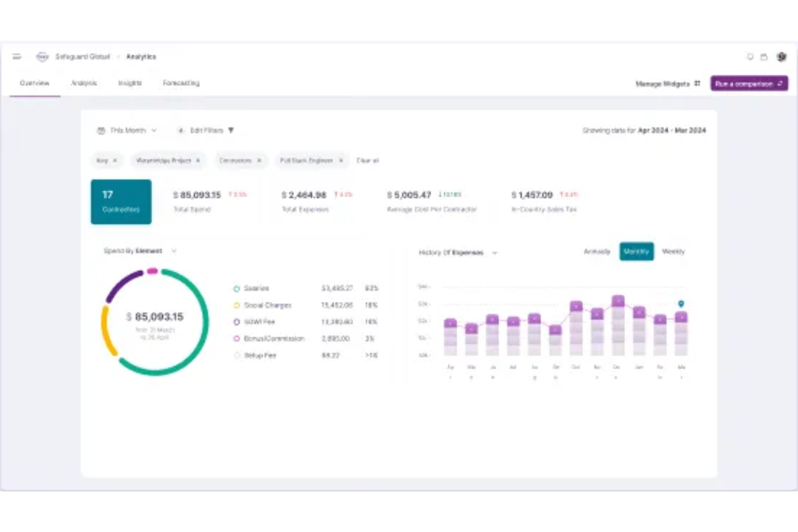Remove the Full Stack Engineer filter chip
Viewport: 798px width, 532px height.
tap(341, 161)
